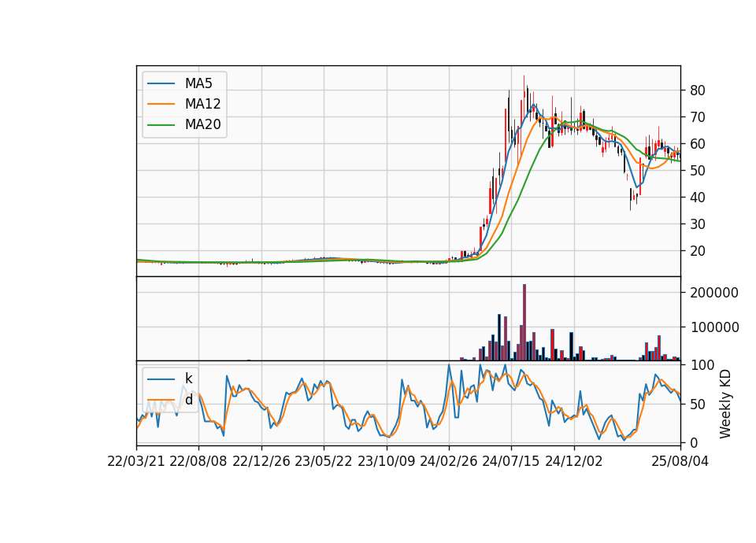Click the tallest volume bar above 200000

coord(524,323)
